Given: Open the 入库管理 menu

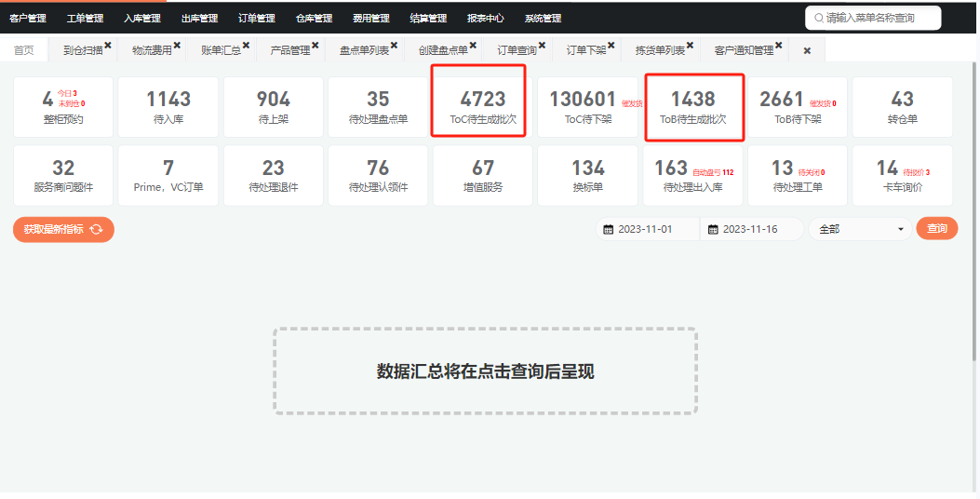Looking at the screenshot, I should coord(141,18).
